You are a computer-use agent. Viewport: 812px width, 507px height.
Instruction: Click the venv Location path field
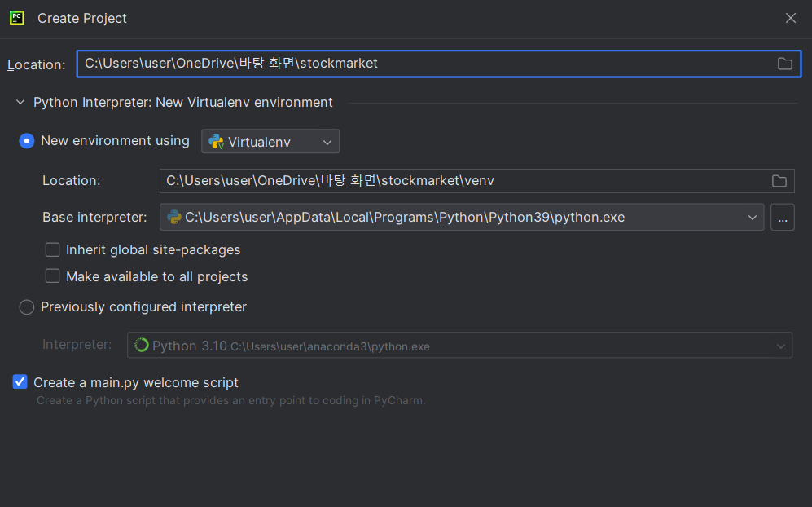tap(477, 181)
